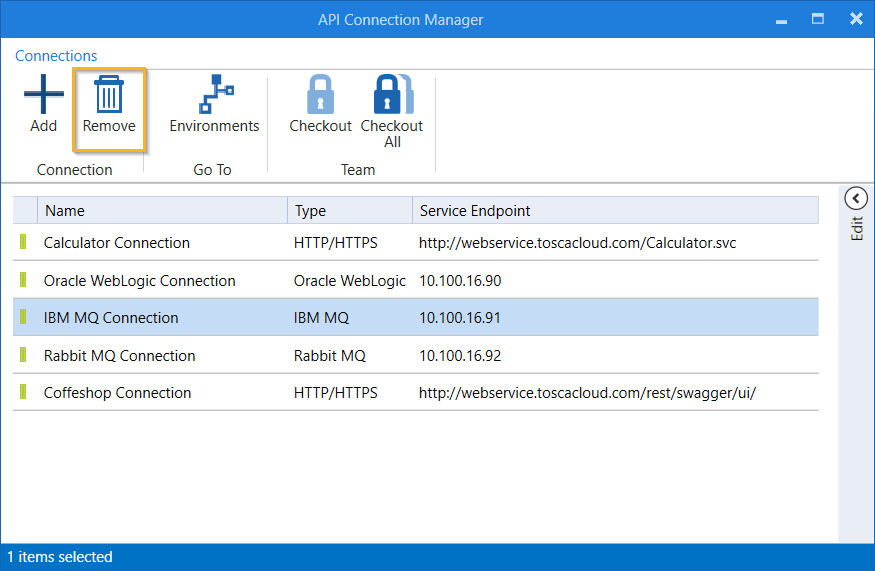Click green status marker of Calculator Connection
875x571 pixels.
23,243
